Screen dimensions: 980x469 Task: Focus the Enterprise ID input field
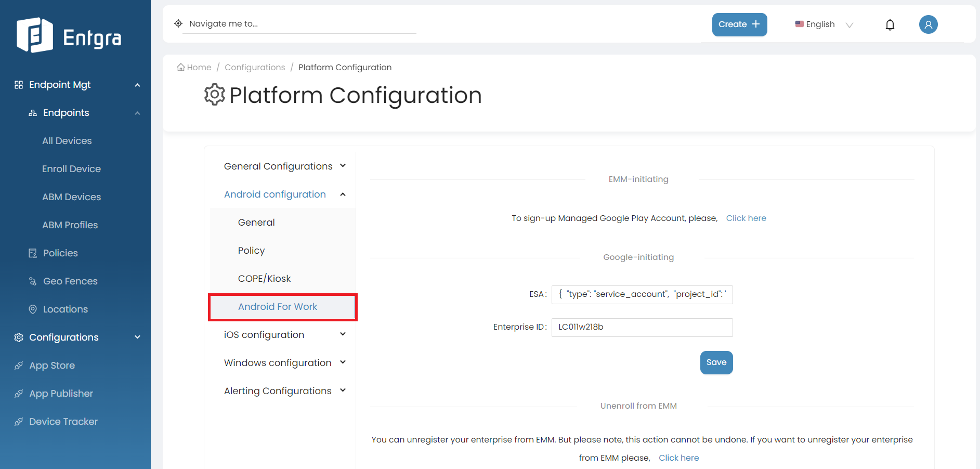642,327
